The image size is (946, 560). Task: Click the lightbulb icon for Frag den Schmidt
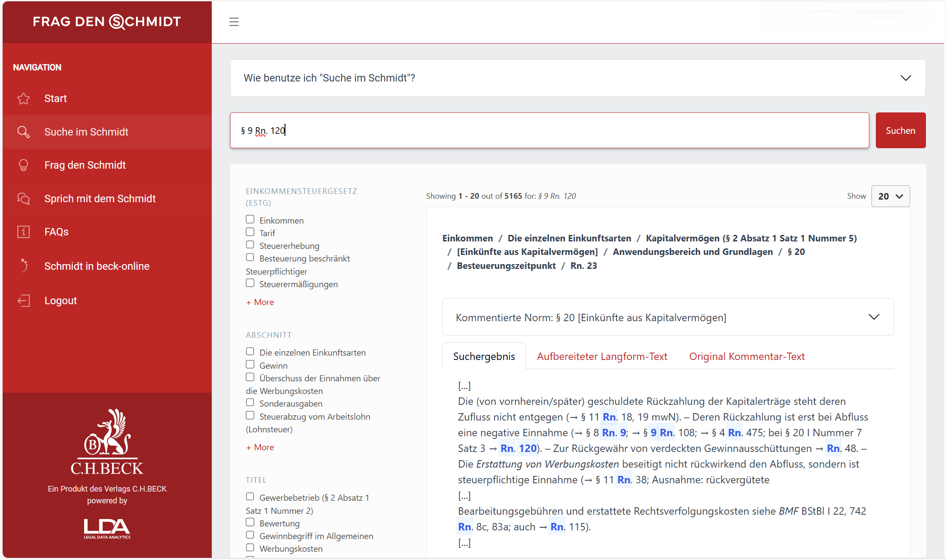click(24, 165)
